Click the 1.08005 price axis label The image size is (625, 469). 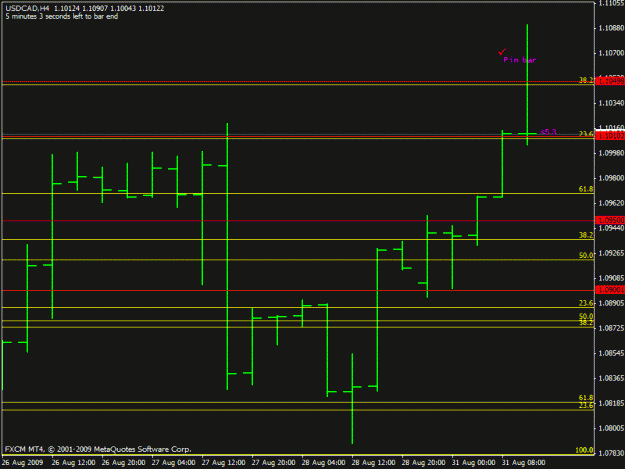coord(611,428)
